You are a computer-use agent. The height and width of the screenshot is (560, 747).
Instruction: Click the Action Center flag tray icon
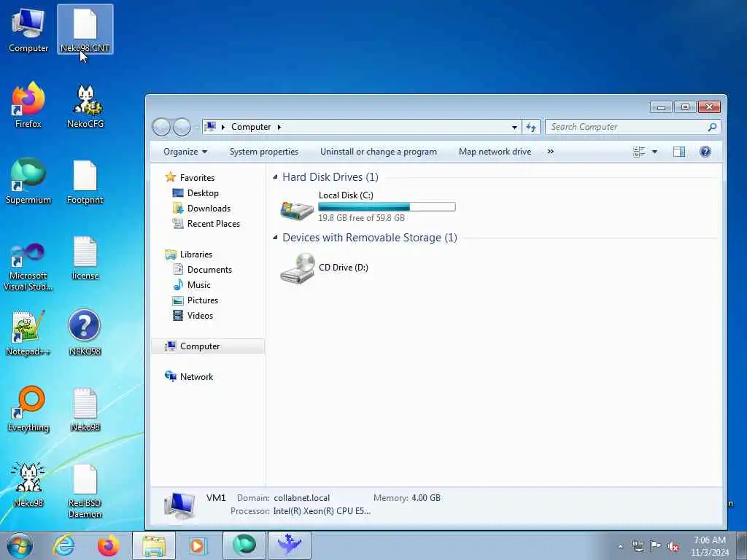point(656,546)
